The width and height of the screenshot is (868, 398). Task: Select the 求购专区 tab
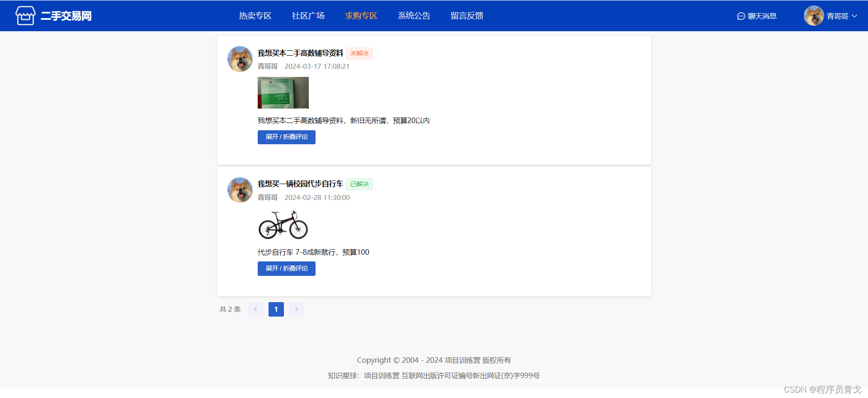[361, 16]
